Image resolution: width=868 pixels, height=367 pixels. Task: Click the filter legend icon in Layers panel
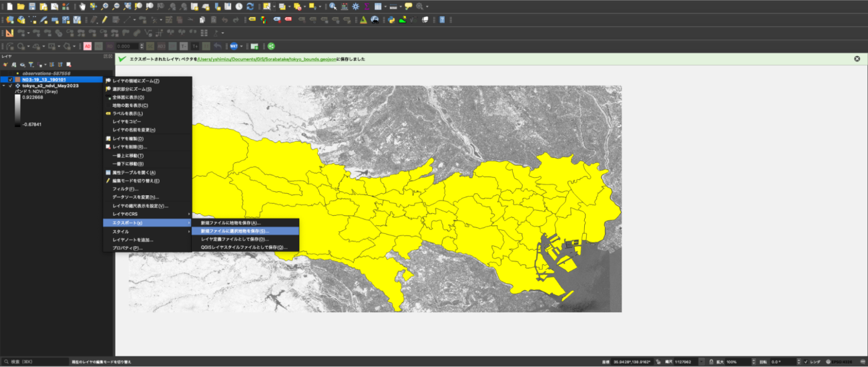31,64
